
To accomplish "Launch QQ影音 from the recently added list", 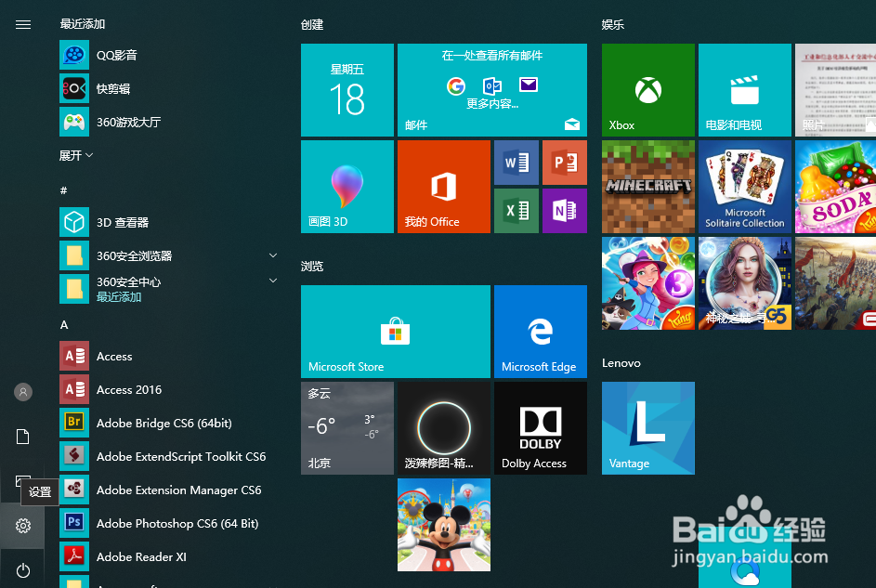I will pos(167,56).
